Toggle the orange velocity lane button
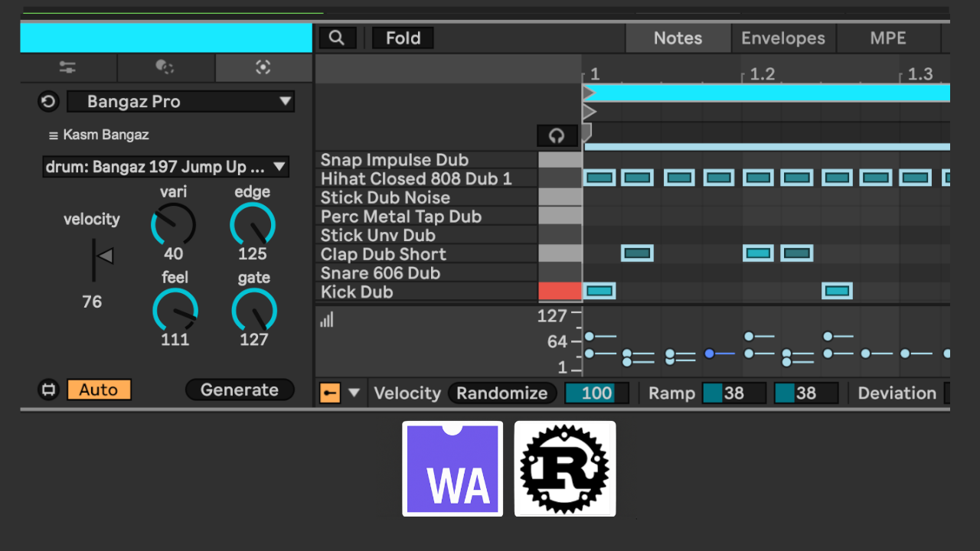This screenshot has height=551, width=980. (329, 393)
